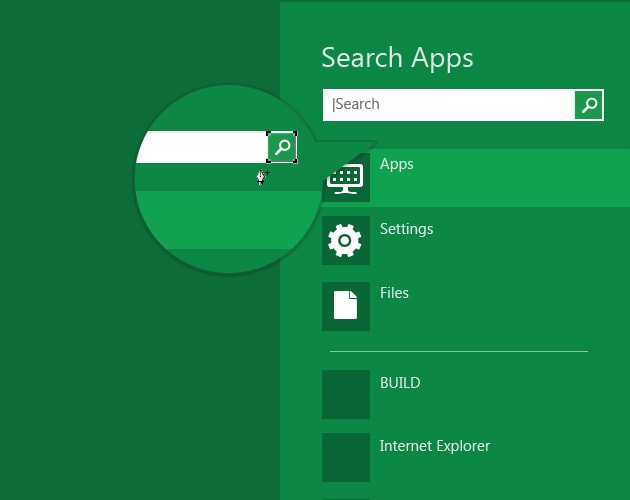630x500 pixels.
Task: Launch Internet Explorer from the list text
Action: point(434,446)
